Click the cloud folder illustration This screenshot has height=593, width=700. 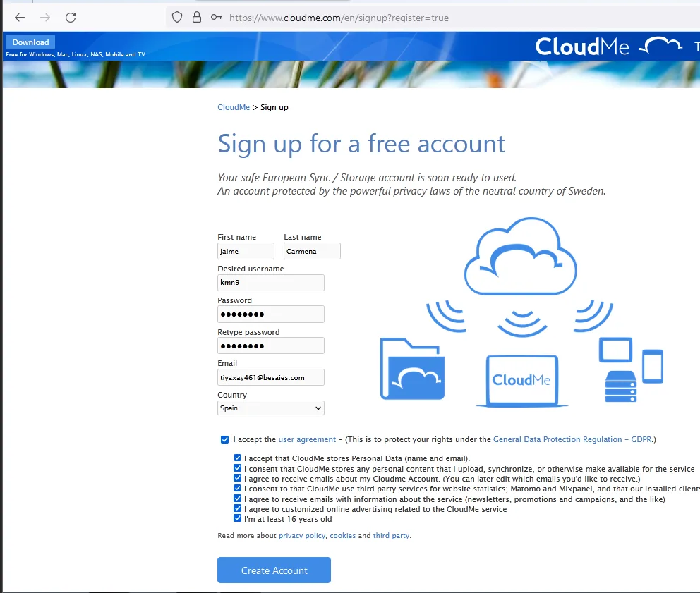412,369
